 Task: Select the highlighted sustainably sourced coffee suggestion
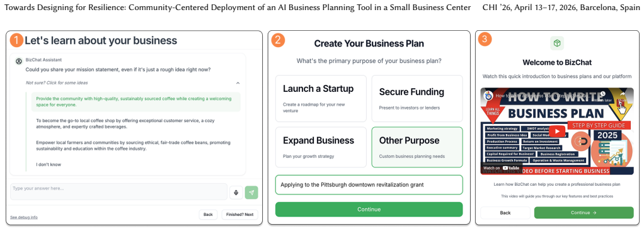click(x=136, y=102)
